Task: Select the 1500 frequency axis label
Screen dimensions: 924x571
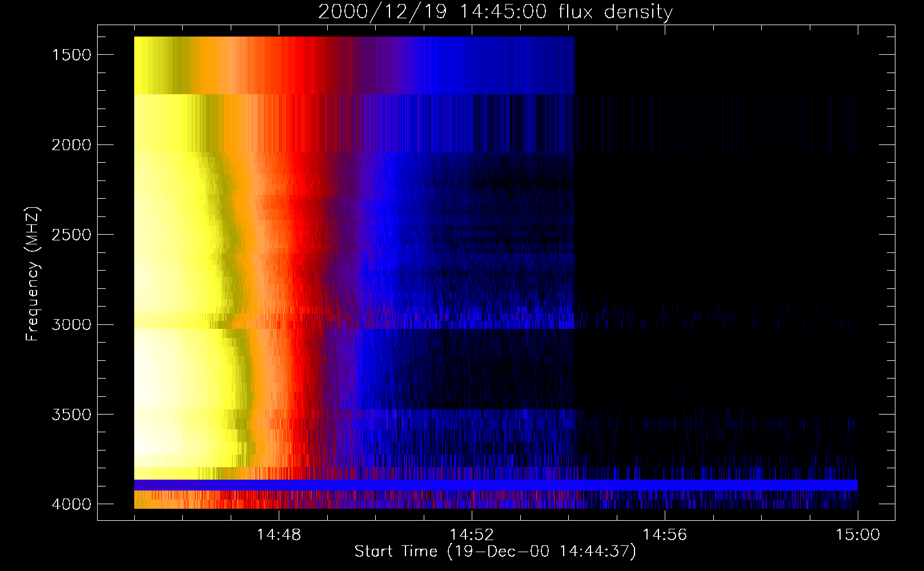Action: point(71,55)
